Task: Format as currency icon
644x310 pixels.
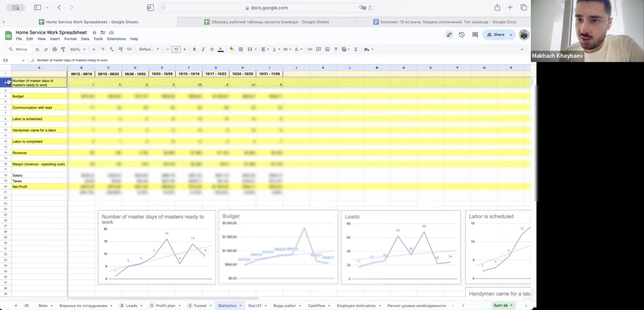Action: (94, 49)
